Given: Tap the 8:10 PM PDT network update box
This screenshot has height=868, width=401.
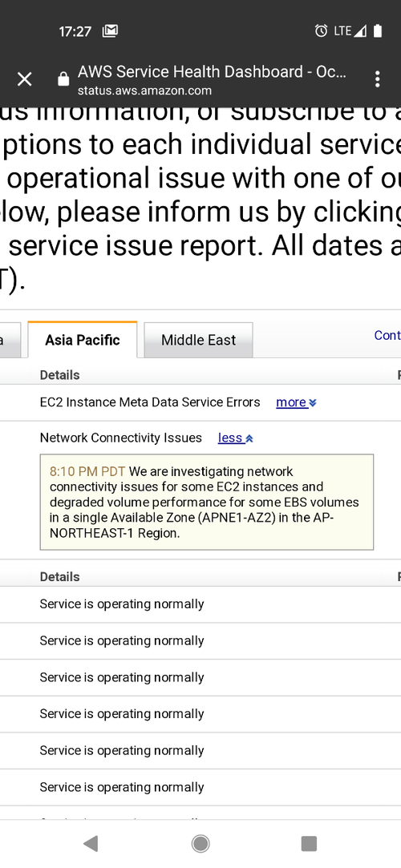Looking at the screenshot, I should (x=207, y=502).
